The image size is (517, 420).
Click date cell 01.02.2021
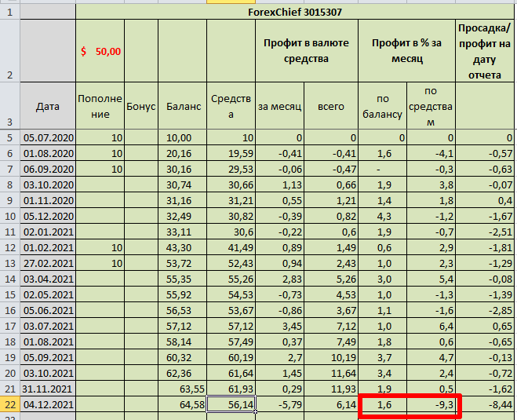pos(48,247)
